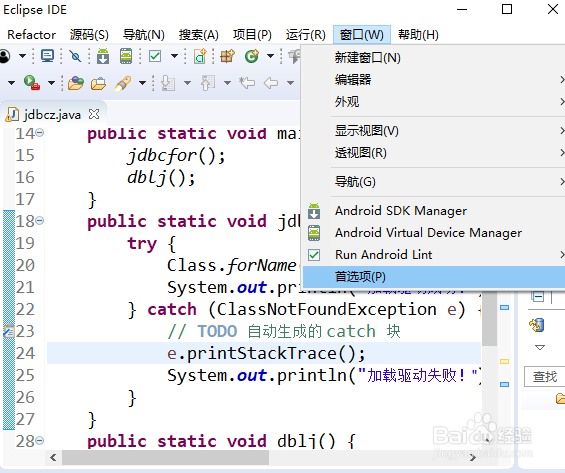This screenshot has height=473, width=565.
Task: Click the Run Android Lint toolbar icon
Action: click(155, 56)
